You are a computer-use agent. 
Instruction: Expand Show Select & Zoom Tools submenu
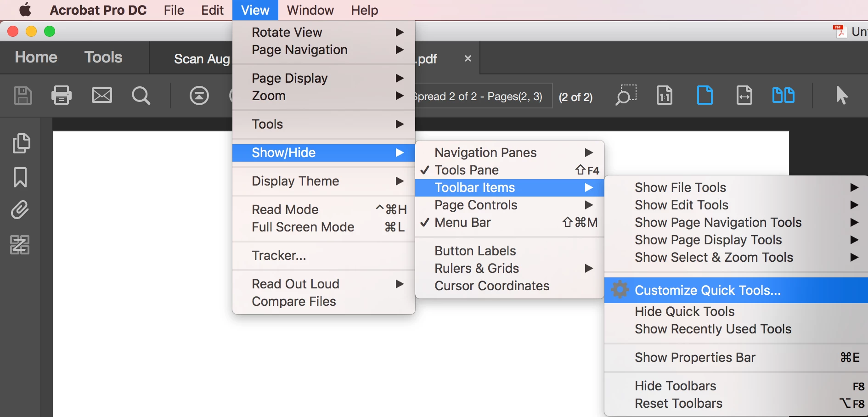736,257
